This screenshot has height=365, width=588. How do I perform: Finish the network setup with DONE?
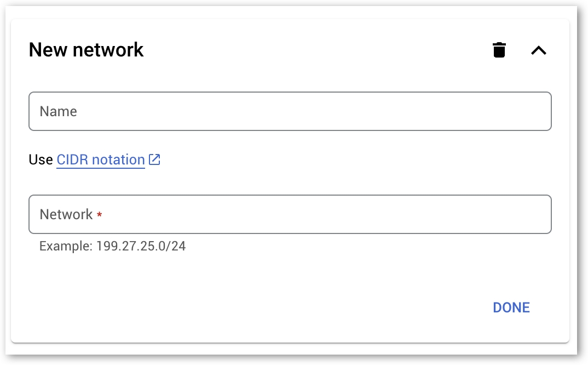[511, 307]
